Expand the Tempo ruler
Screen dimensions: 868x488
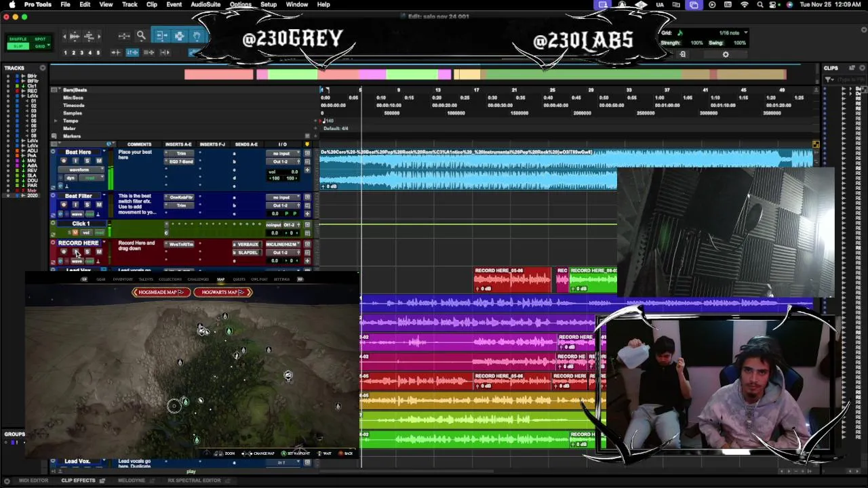coord(56,121)
